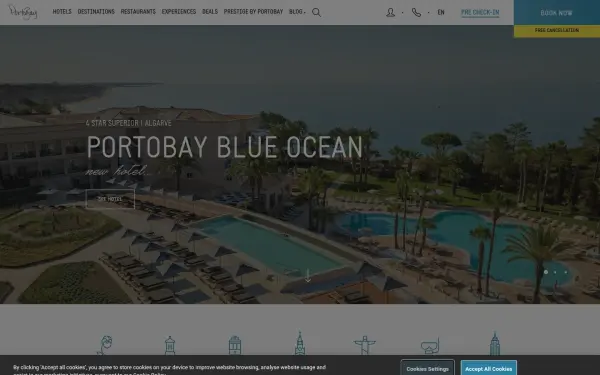Open the Experiences menu item
600x375 pixels.
(179, 12)
